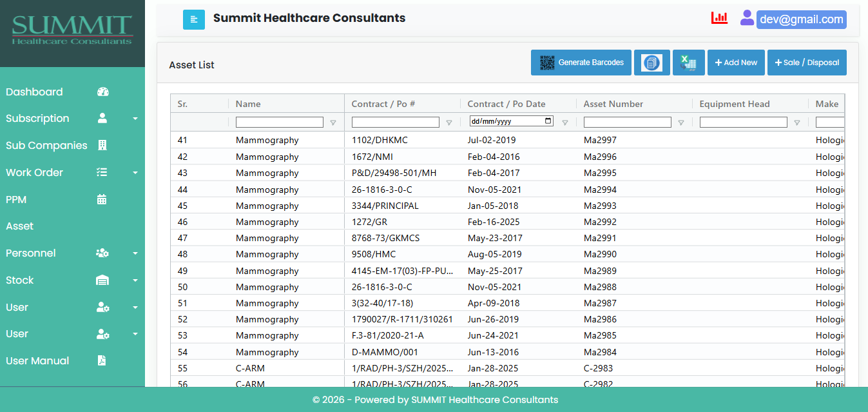The width and height of the screenshot is (868, 412).
Task: Click the Sub Companies building icon
Action: [x=102, y=145]
